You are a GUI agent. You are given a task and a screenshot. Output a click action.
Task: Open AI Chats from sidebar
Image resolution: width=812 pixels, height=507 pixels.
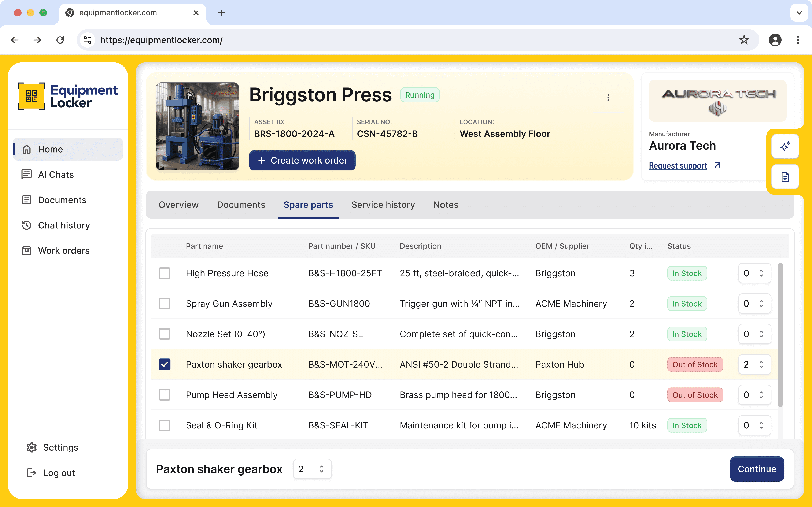[x=56, y=174]
